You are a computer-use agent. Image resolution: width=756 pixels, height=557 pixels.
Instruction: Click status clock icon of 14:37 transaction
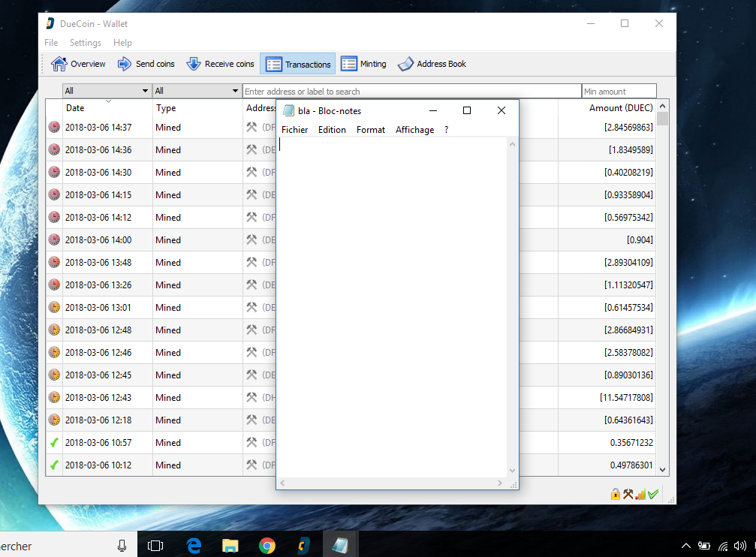(x=54, y=128)
